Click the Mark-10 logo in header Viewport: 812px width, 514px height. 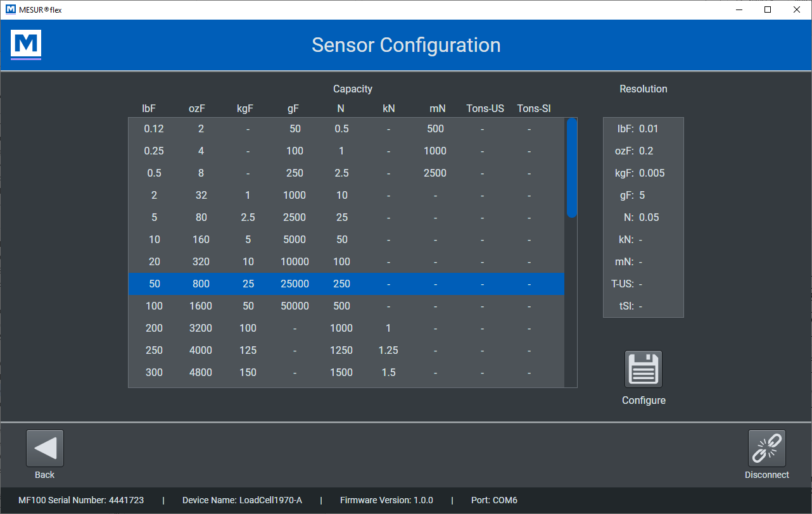tap(26, 44)
